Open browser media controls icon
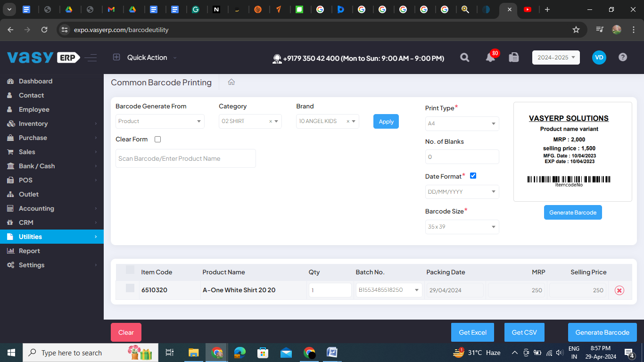Viewport: 644px width, 362px height. [600, 30]
